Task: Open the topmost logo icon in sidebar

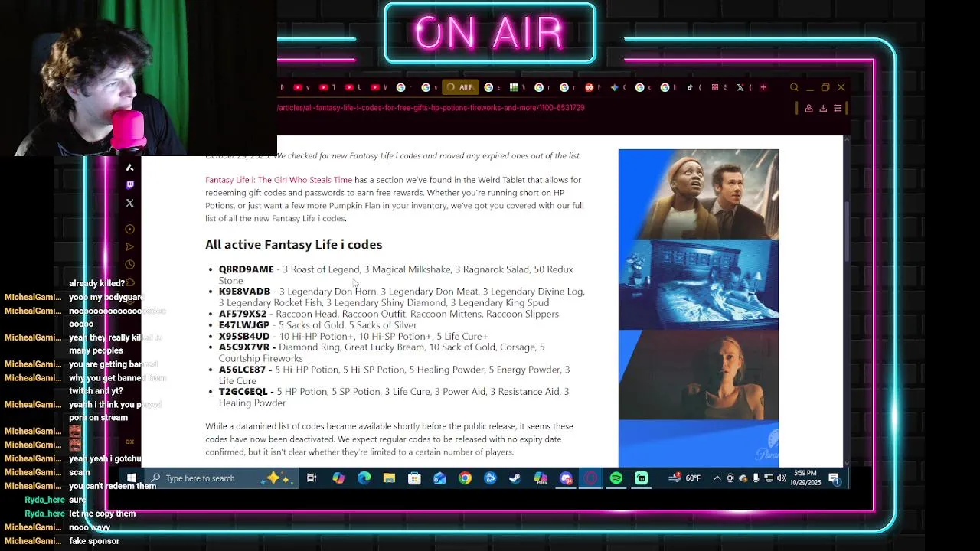Action: point(129,168)
